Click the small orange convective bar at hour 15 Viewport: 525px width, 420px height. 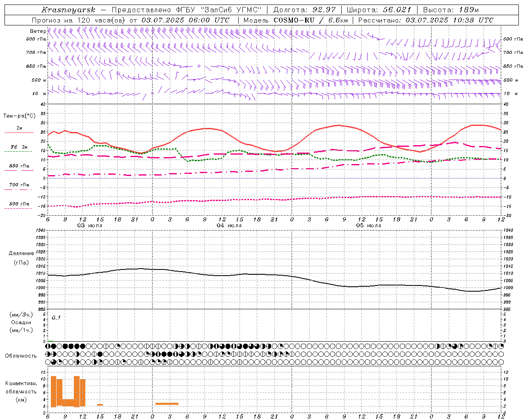pyautogui.click(x=100, y=405)
